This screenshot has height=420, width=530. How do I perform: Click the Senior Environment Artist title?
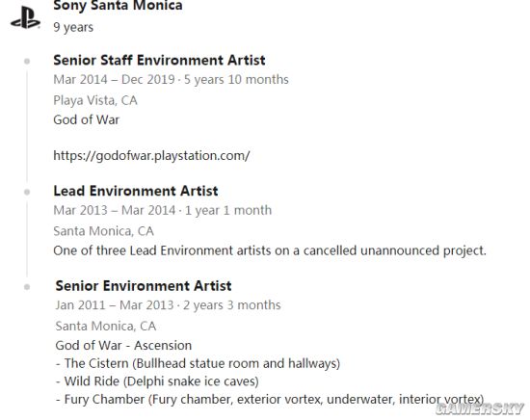click(x=144, y=286)
